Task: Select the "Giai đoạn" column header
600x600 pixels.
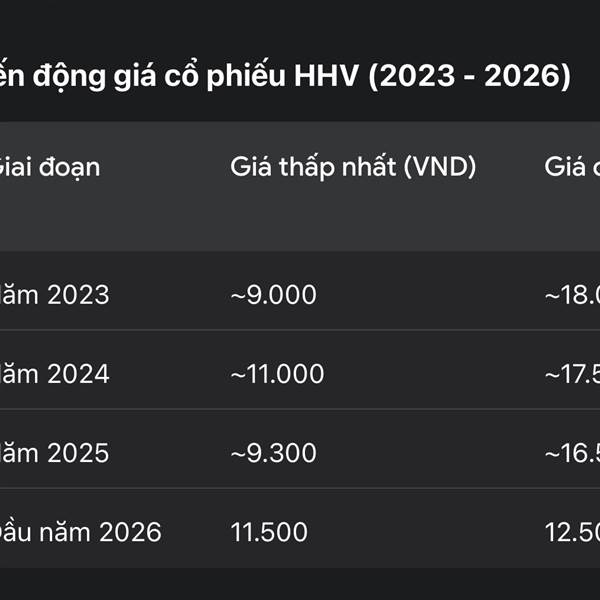Action: point(48,167)
